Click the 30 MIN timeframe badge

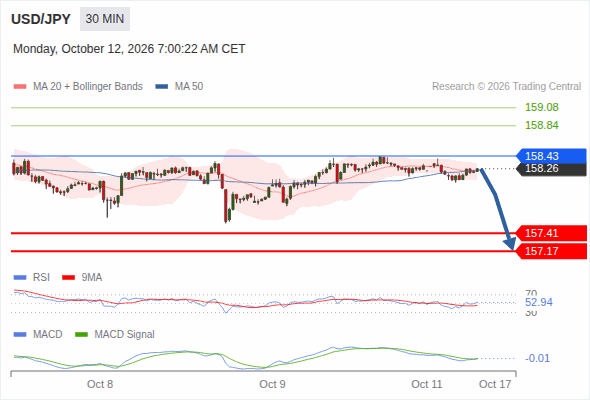(105, 19)
